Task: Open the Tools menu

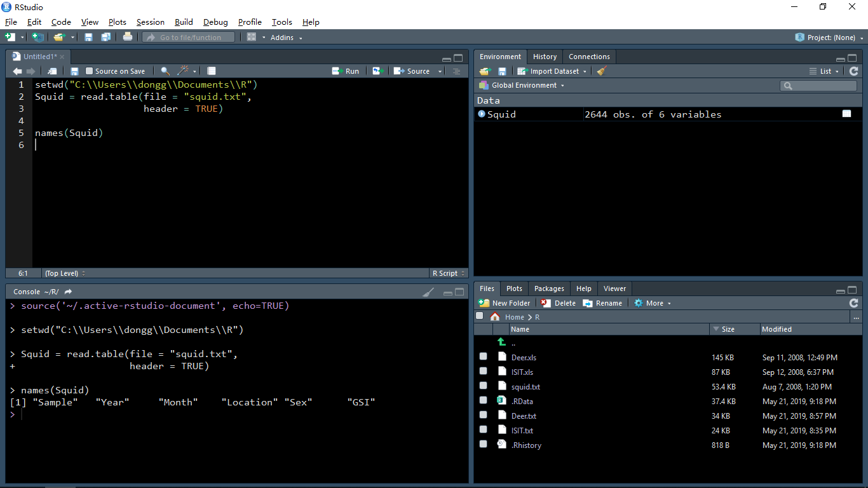Action: (x=281, y=22)
